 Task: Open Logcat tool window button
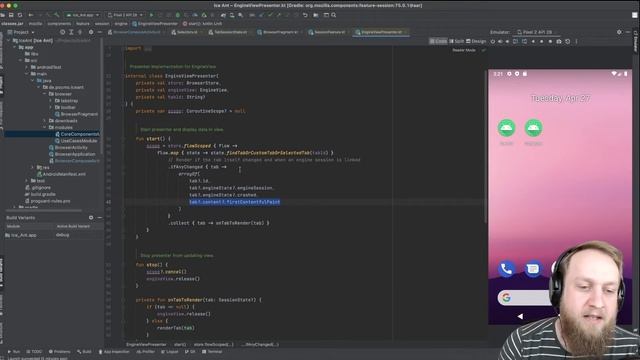(x=170, y=351)
